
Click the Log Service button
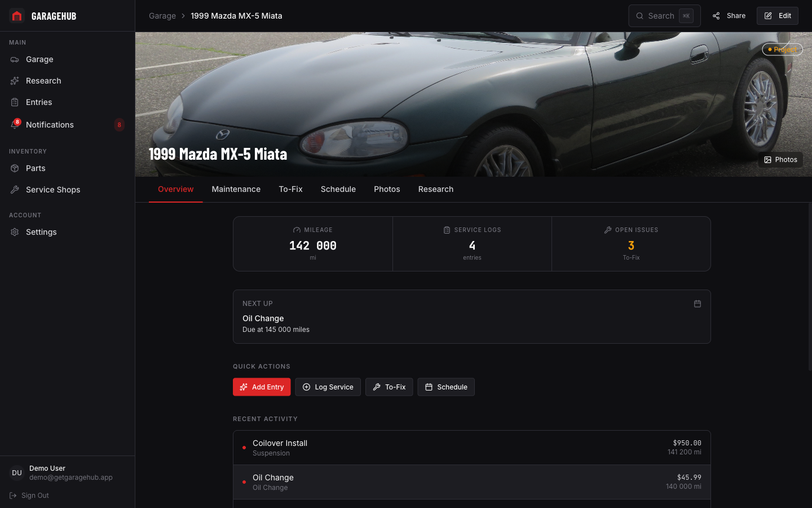click(x=328, y=387)
